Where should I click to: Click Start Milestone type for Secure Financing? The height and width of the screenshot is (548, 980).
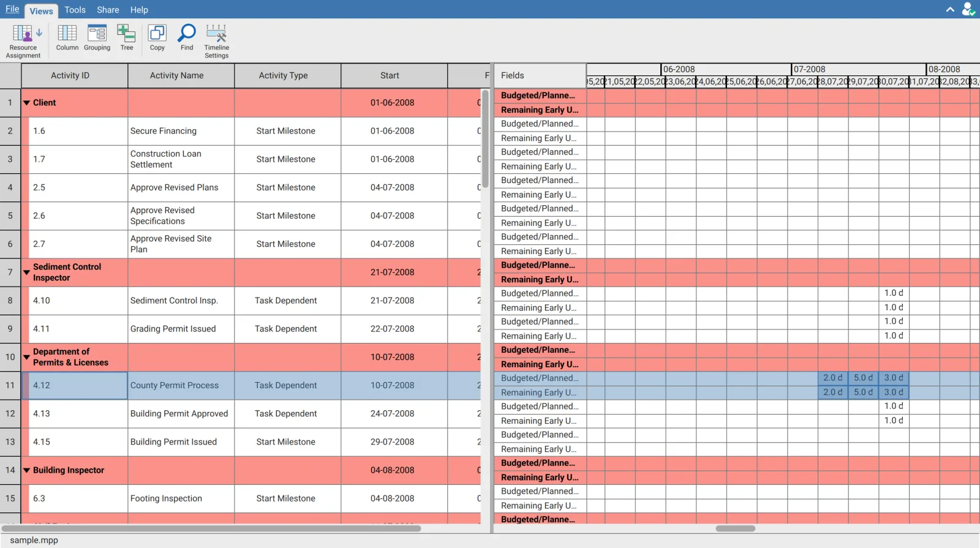click(x=287, y=131)
